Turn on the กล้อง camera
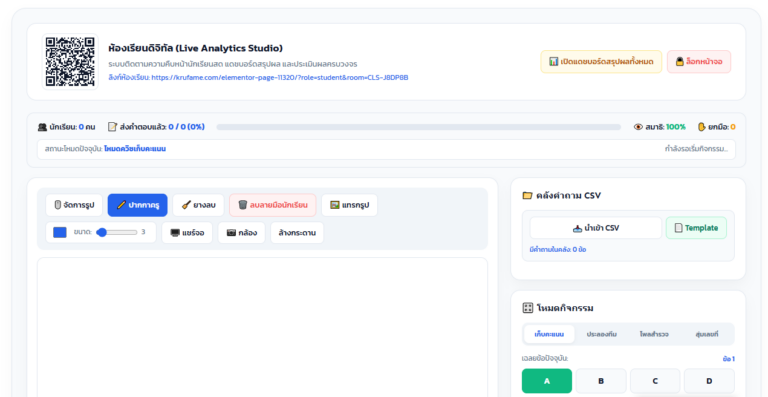768x397 pixels. pos(241,233)
